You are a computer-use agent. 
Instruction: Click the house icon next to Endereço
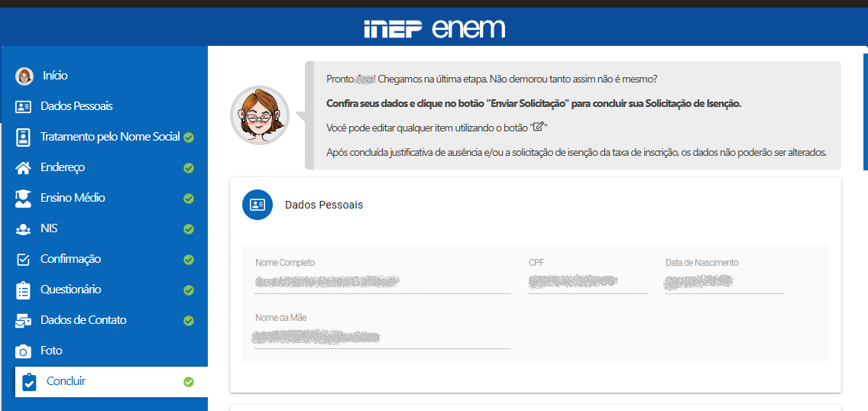[24, 167]
